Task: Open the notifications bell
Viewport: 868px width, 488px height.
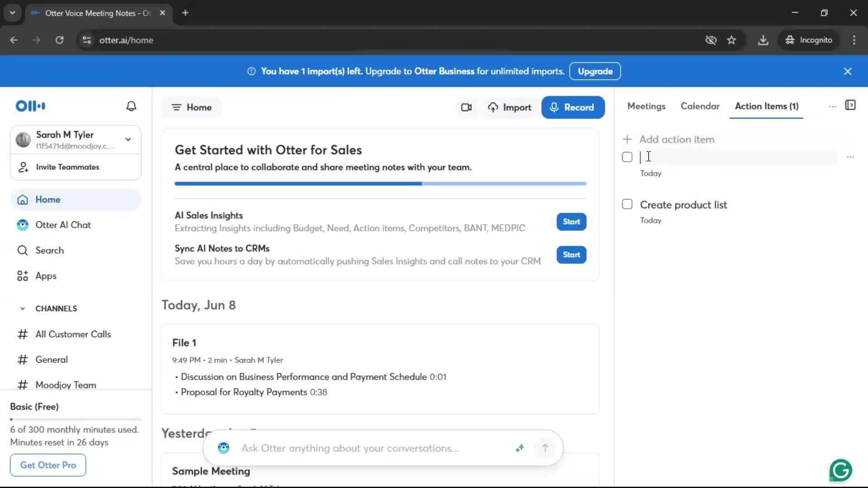Action: 131,106
